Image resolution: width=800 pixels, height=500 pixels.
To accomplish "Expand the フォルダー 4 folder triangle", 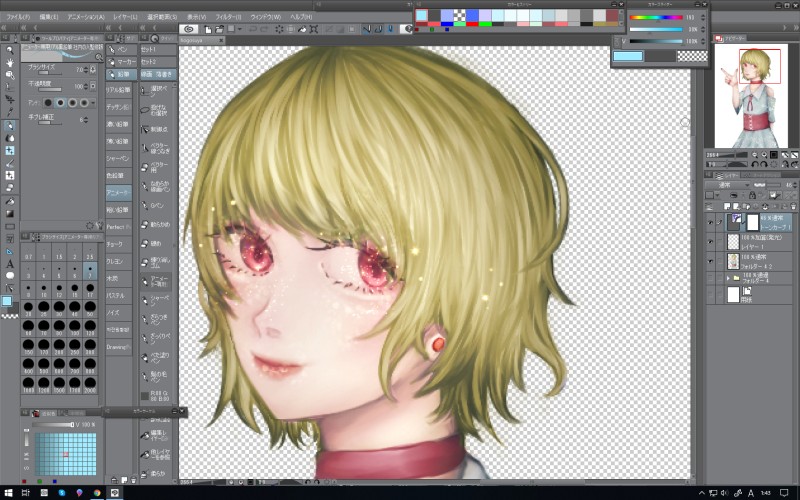I will [728, 278].
